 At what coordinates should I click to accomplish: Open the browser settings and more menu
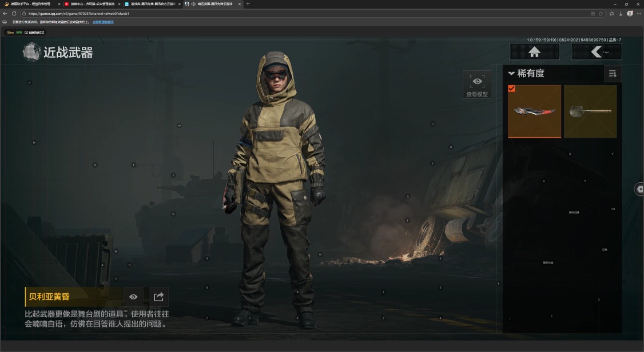639,14
